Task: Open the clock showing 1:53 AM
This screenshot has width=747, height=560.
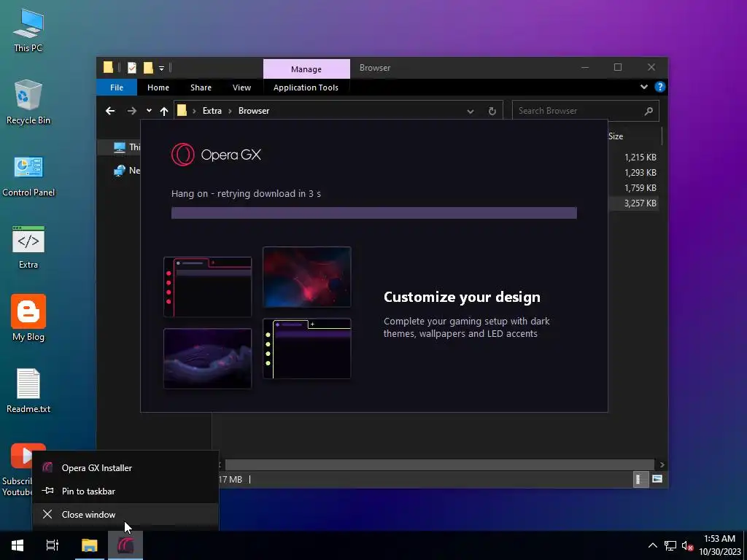Action: click(x=719, y=545)
